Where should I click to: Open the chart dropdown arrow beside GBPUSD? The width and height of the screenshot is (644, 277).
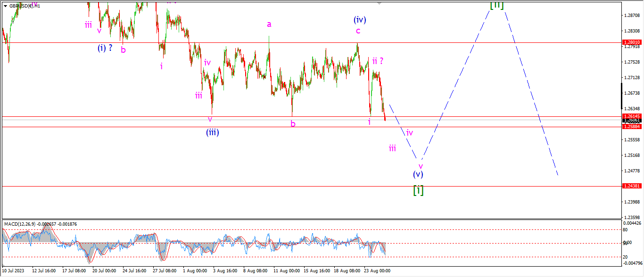pyautogui.click(x=5, y=6)
